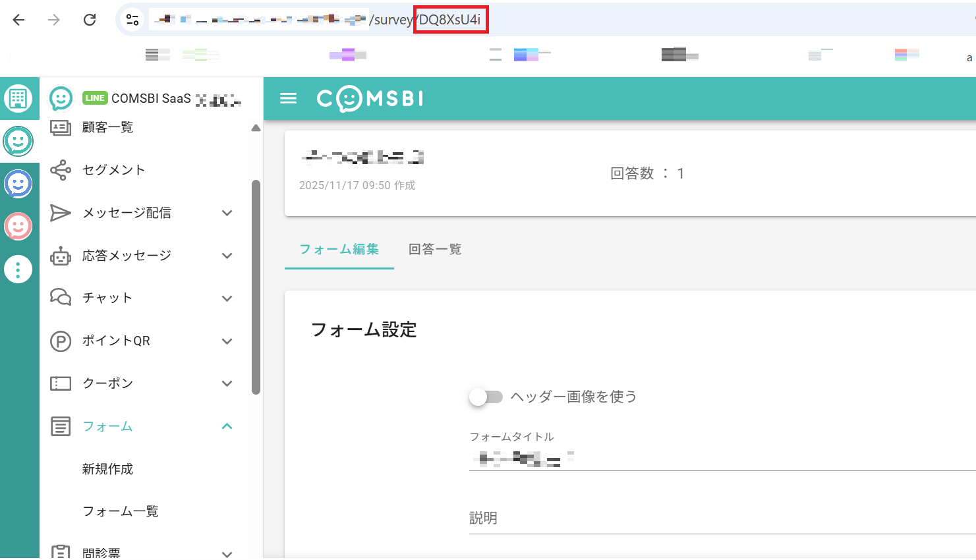The width and height of the screenshot is (976, 560).
Task: Switch to the 回答一覧 tab
Action: [x=435, y=250]
